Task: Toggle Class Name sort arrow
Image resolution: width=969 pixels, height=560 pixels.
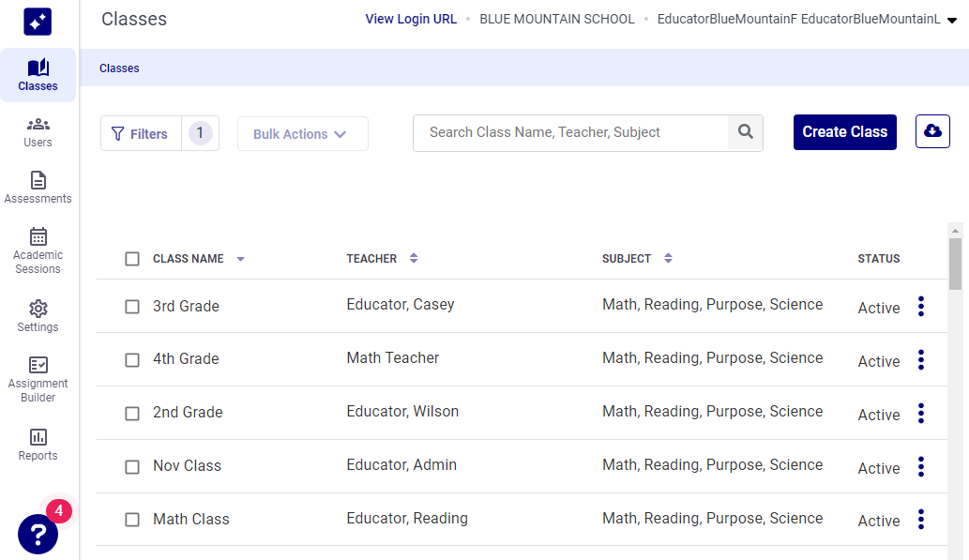Action: tap(240, 259)
